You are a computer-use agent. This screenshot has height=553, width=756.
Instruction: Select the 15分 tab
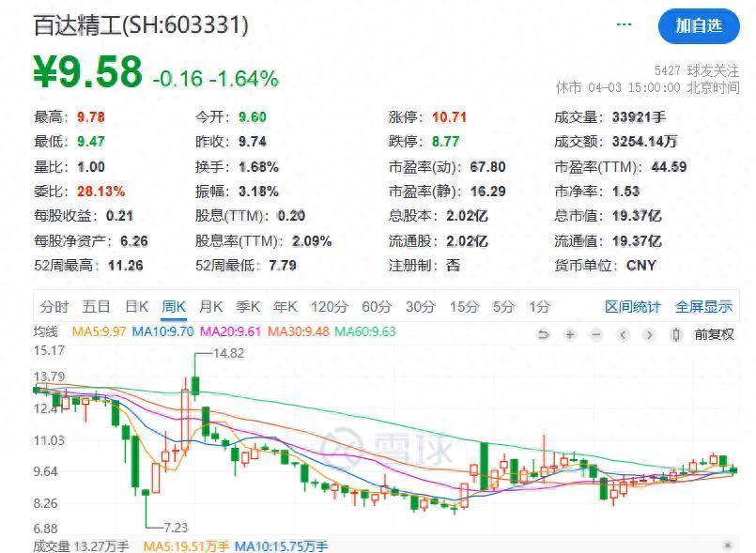pos(464,307)
